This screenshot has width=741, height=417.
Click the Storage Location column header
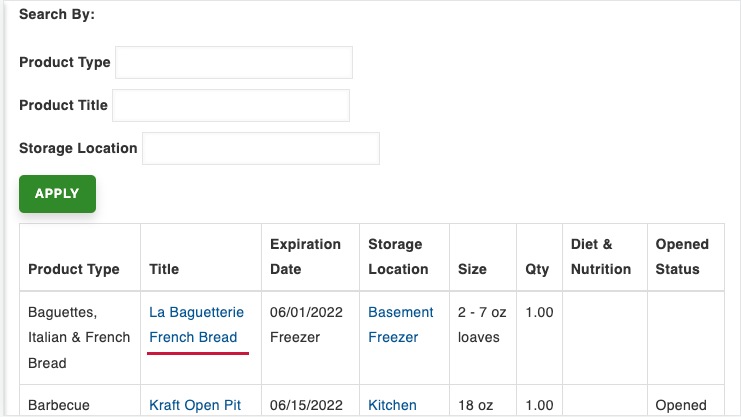tap(398, 256)
